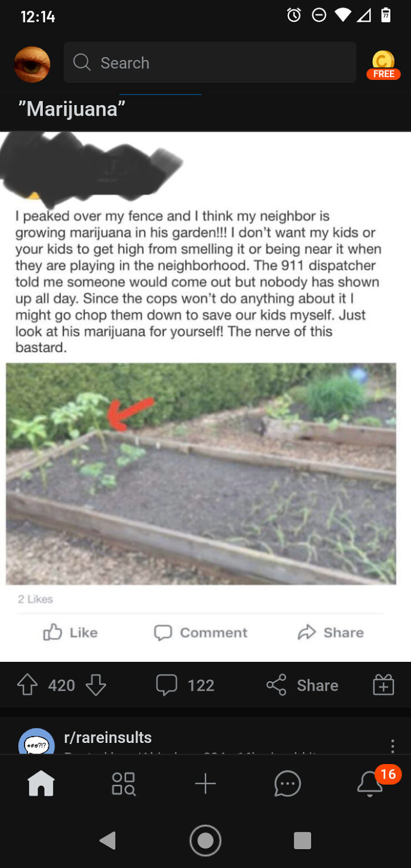Open the garden post image
411x868 pixels.
[x=201, y=473]
